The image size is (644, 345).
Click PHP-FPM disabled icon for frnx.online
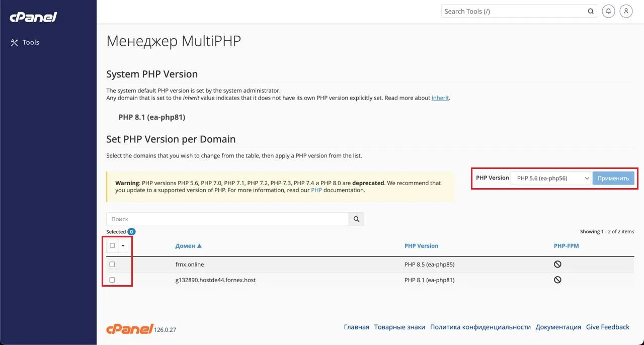tap(557, 264)
